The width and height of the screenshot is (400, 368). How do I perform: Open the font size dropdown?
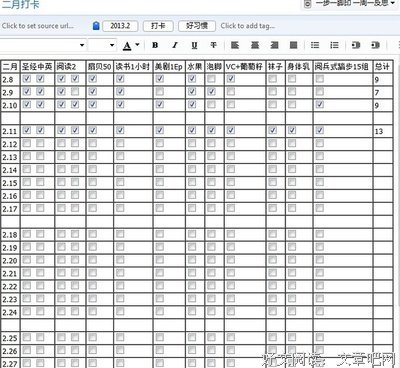click(112, 45)
